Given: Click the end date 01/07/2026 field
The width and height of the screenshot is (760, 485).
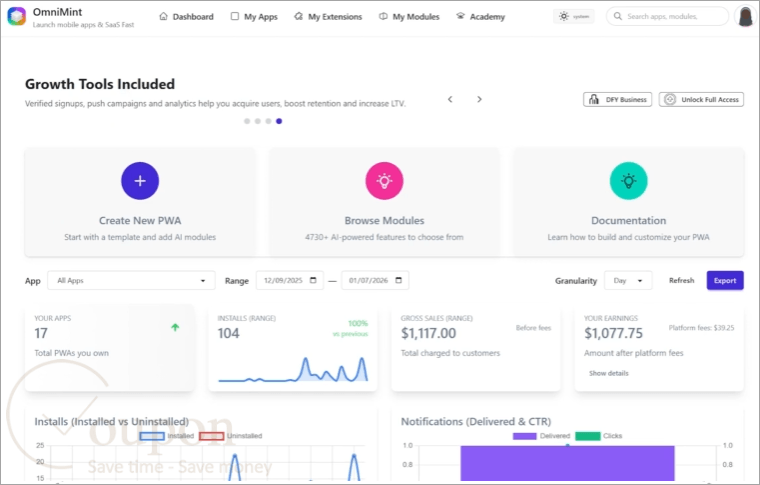Looking at the screenshot, I should coord(375,281).
